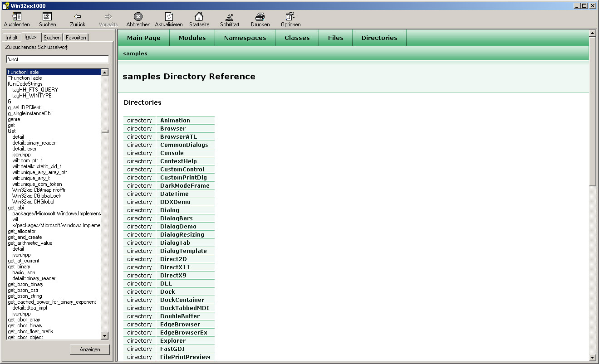599x364 pixels.
Task: Open the Favoriten tab
Action: pyautogui.click(x=76, y=38)
